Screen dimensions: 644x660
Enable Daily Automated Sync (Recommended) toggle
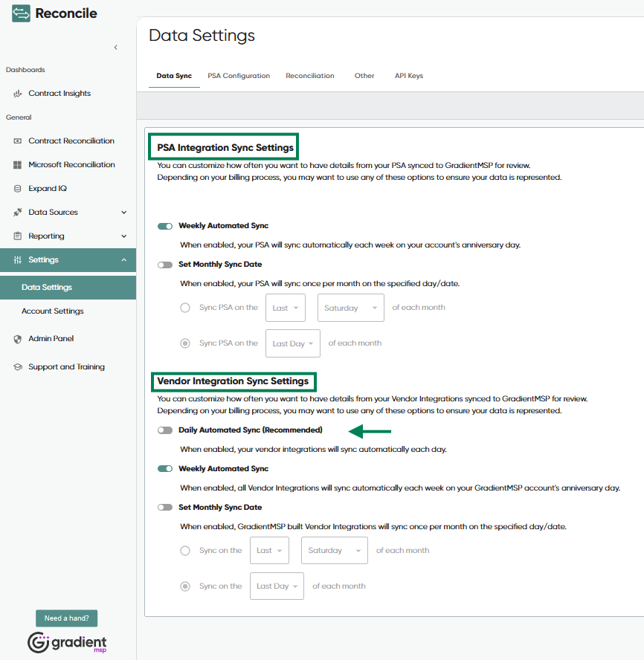[165, 430]
